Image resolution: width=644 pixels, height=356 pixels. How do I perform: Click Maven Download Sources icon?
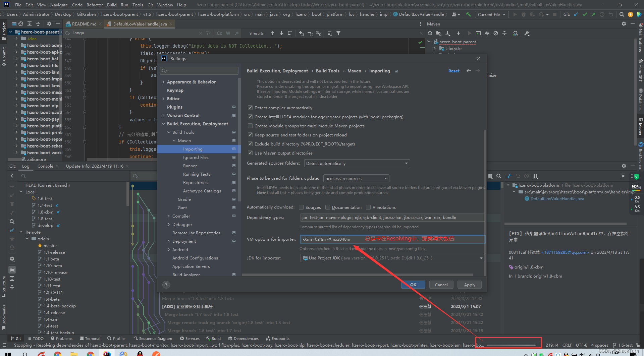[x=448, y=33]
